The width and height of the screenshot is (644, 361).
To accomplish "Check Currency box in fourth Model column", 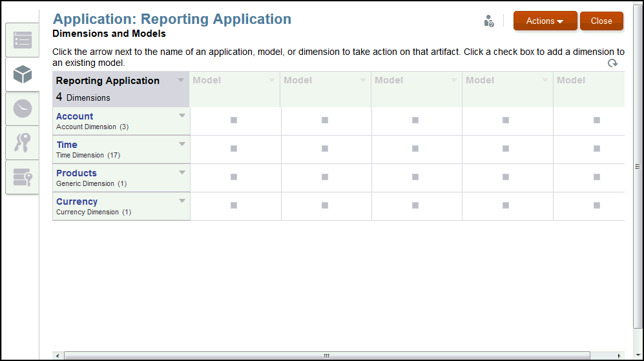I will click(x=506, y=205).
